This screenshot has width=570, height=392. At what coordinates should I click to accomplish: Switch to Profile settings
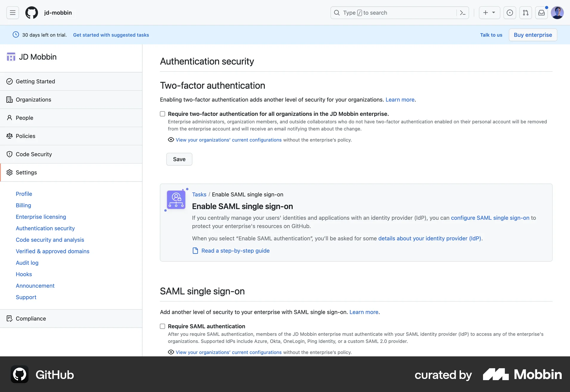pos(24,194)
